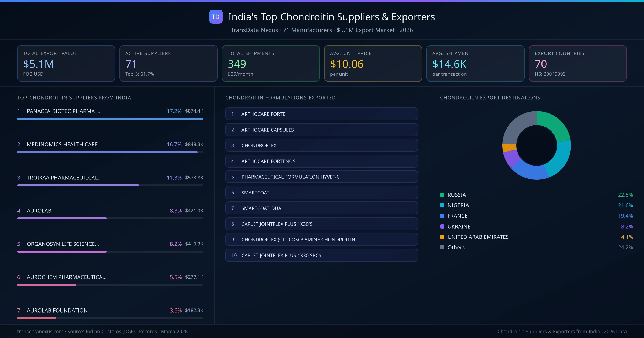Image resolution: width=644 pixels, height=338 pixels.
Task: Select the Total Export Value stat card
Action: click(x=66, y=63)
